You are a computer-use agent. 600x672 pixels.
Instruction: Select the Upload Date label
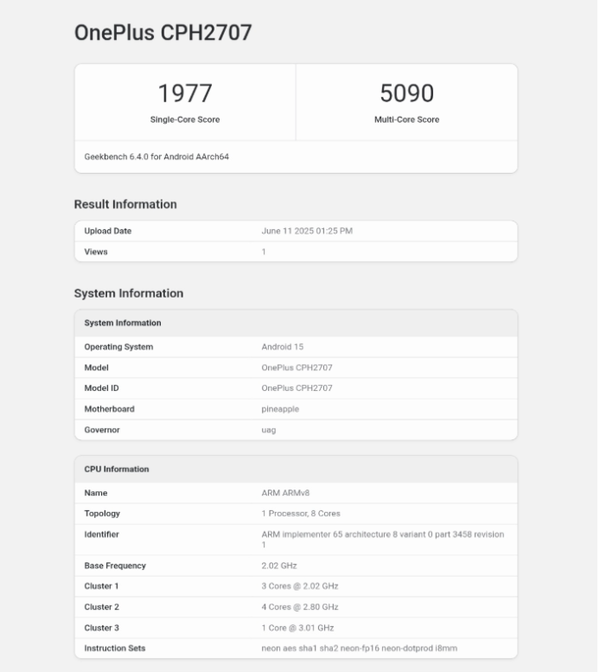108,231
